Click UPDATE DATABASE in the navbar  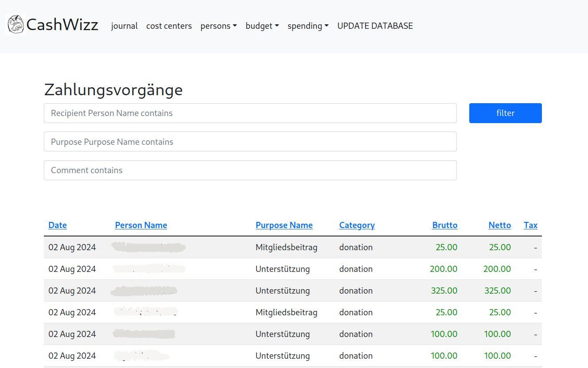tap(375, 26)
